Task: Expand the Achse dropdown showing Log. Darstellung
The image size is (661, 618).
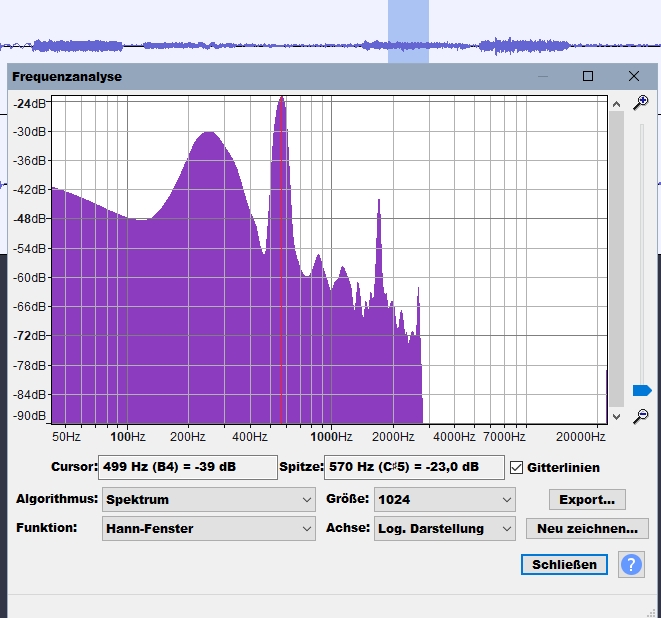Action: point(444,528)
